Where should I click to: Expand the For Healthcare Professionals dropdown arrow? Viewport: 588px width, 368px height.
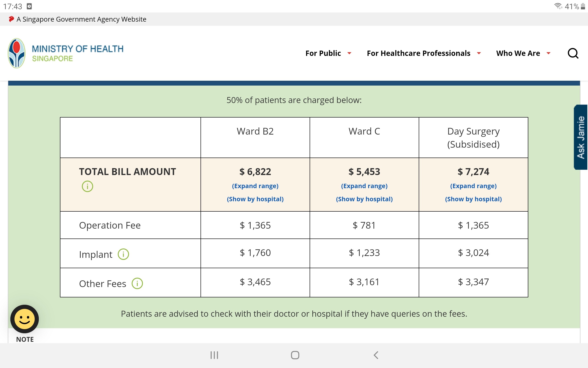point(479,53)
